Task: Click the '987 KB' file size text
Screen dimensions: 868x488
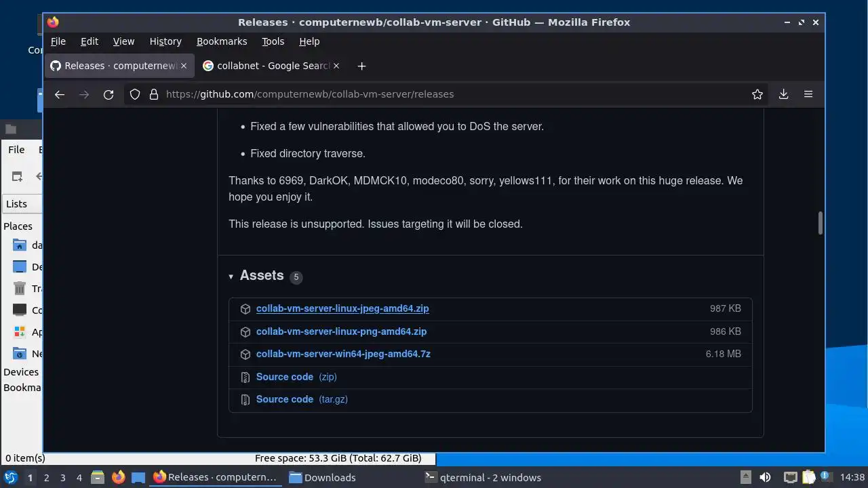Action: 726,308
